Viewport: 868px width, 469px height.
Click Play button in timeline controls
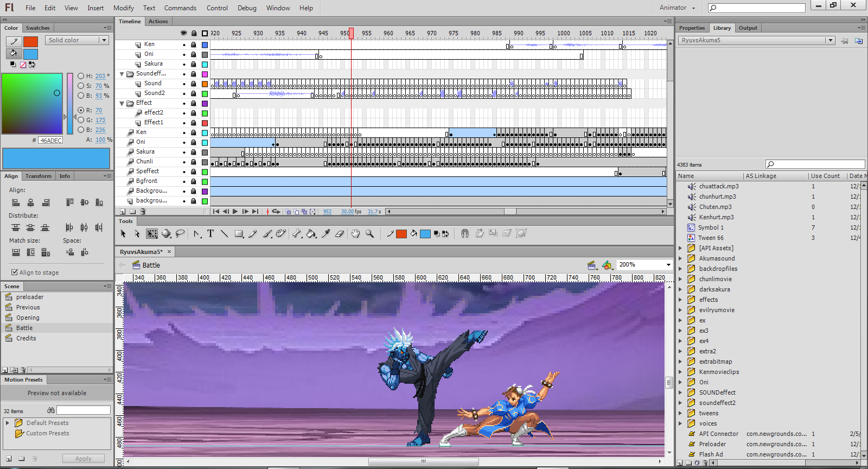tap(235, 212)
